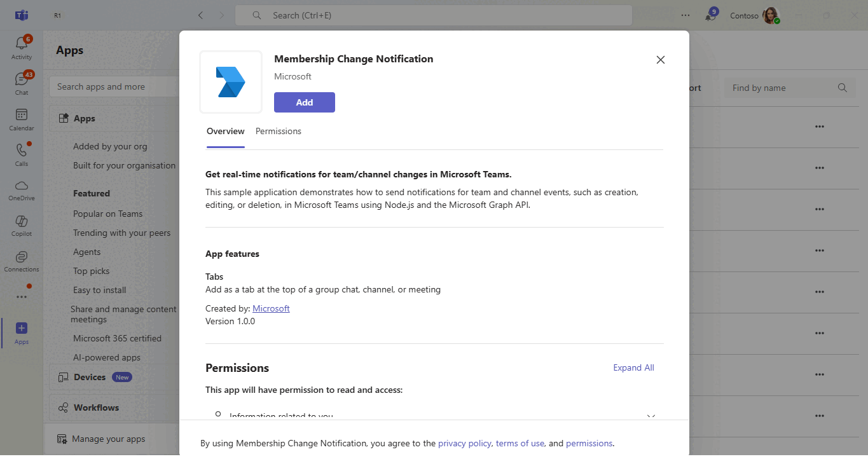This screenshot has height=459, width=868.
Task: Go forward with the navigation arrow
Action: [221, 15]
